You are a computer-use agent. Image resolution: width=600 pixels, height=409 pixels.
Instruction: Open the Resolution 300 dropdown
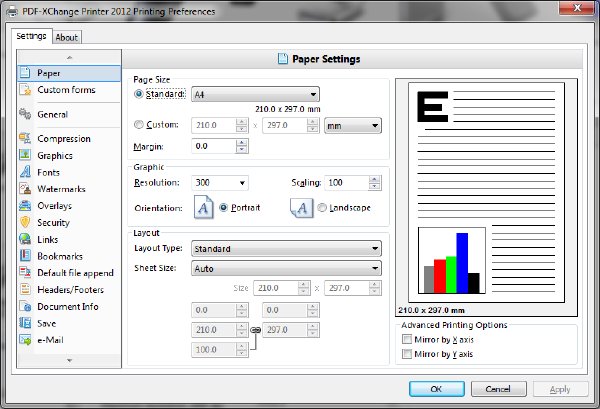(x=220, y=183)
